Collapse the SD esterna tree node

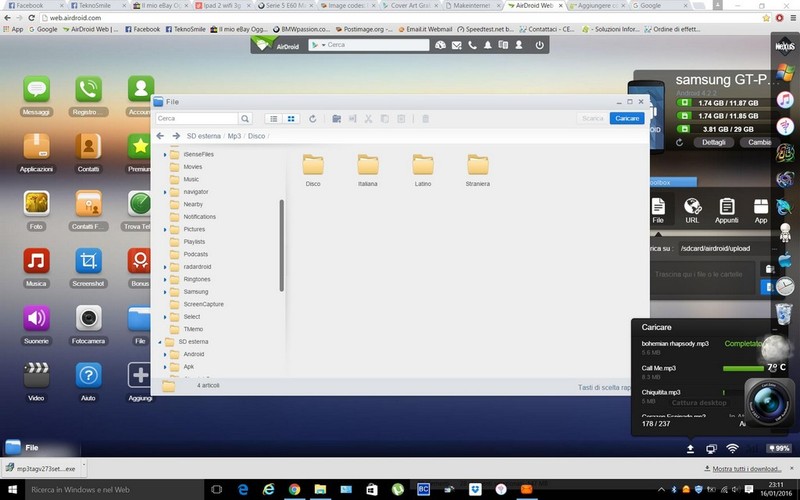click(159, 342)
